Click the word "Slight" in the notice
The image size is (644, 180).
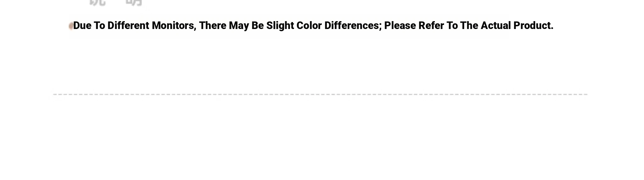click(x=280, y=26)
